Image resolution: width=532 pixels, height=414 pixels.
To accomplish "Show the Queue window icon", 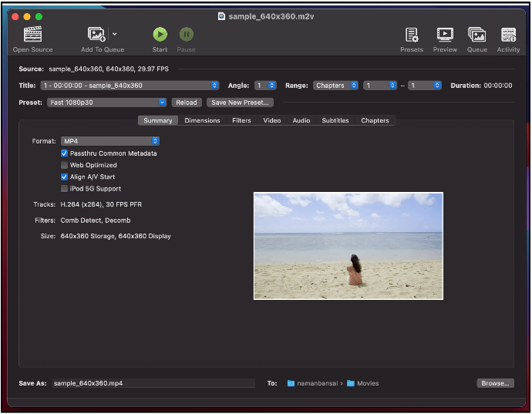I will click(476, 35).
